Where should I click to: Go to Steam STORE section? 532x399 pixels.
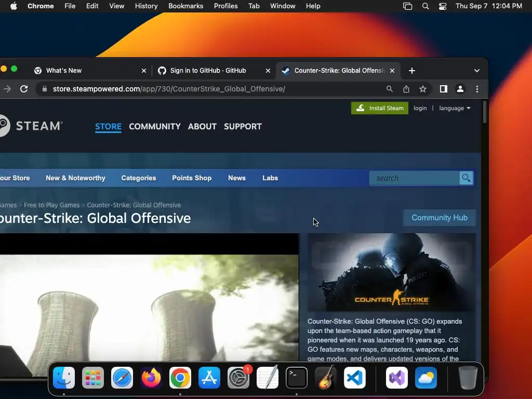click(x=108, y=127)
